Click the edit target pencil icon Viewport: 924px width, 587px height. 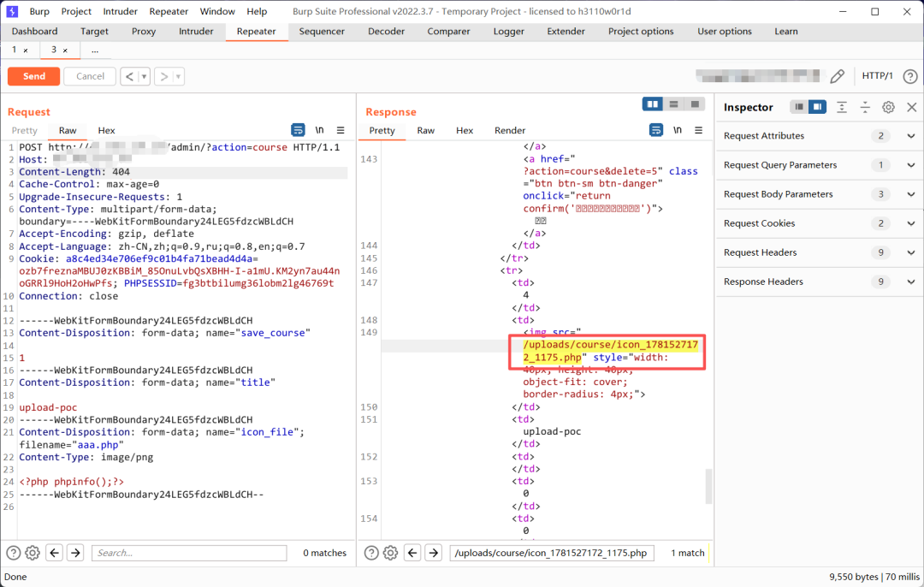(x=837, y=76)
